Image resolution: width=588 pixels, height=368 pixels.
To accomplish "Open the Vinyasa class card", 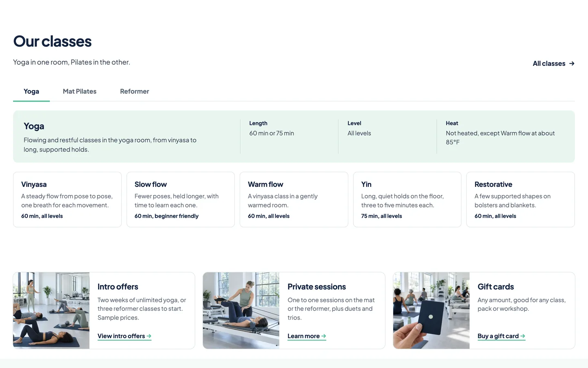I will pyautogui.click(x=67, y=200).
